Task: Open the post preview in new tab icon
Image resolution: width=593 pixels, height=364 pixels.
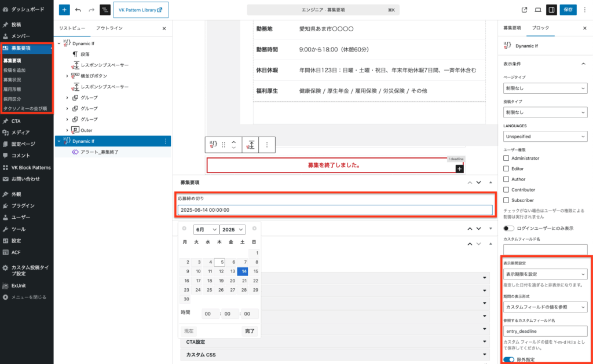Action: coord(525,10)
